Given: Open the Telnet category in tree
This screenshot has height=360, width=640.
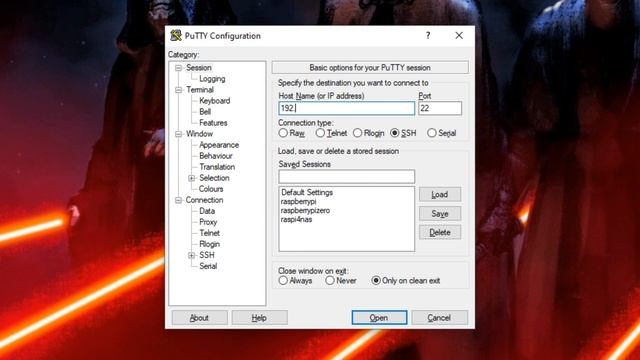Looking at the screenshot, I should (209, 233).
